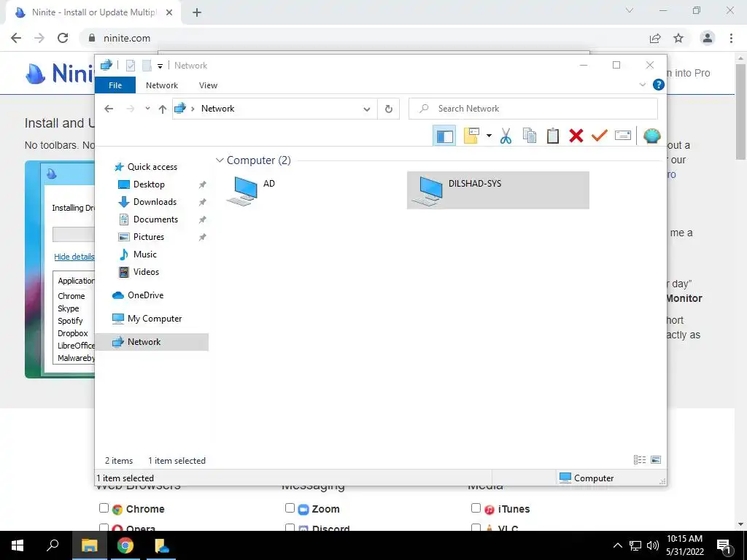Click the folder options icon in Explorer toolbar
747x560 pixels.
pos(471,136)
